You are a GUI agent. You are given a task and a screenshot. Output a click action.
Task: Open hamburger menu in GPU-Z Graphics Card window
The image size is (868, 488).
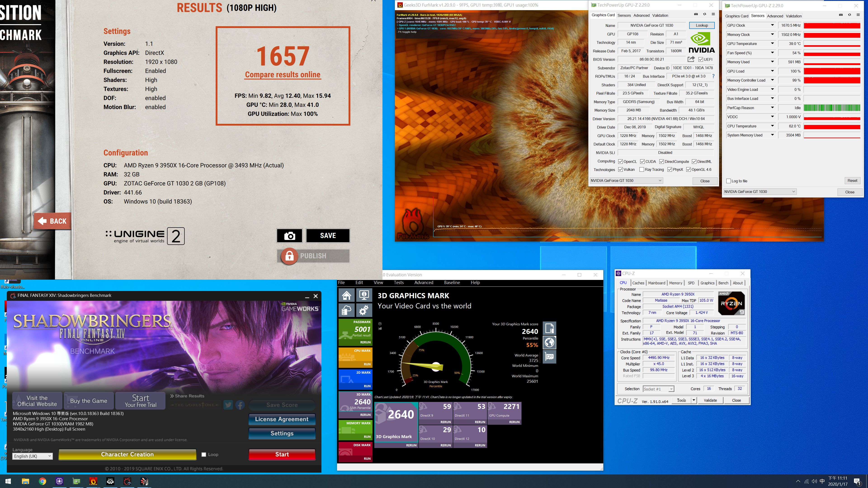click(x=713, y=14)
